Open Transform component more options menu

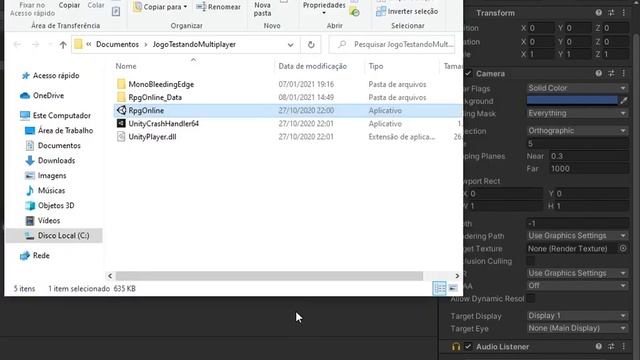623,13
